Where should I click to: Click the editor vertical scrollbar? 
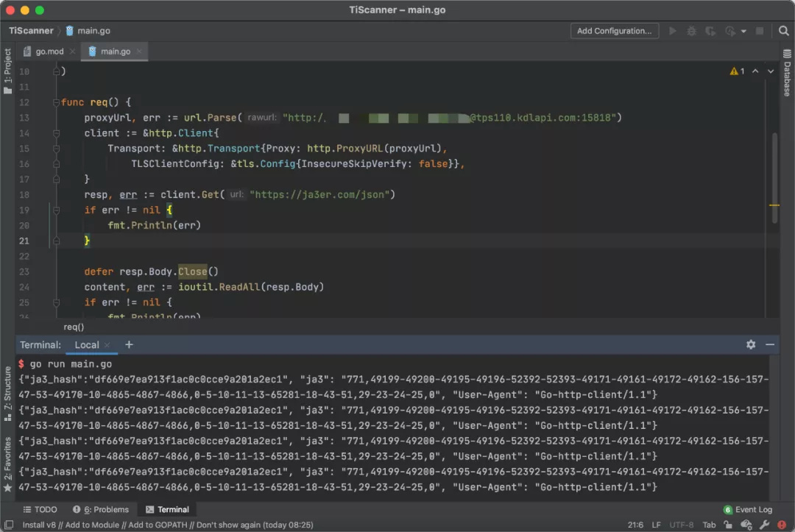(x=774, y=177)
